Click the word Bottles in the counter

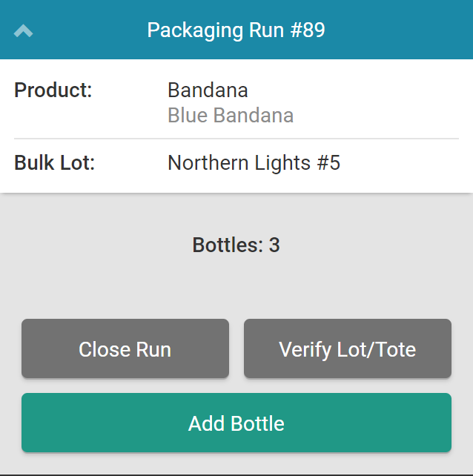tap(224, 245)
